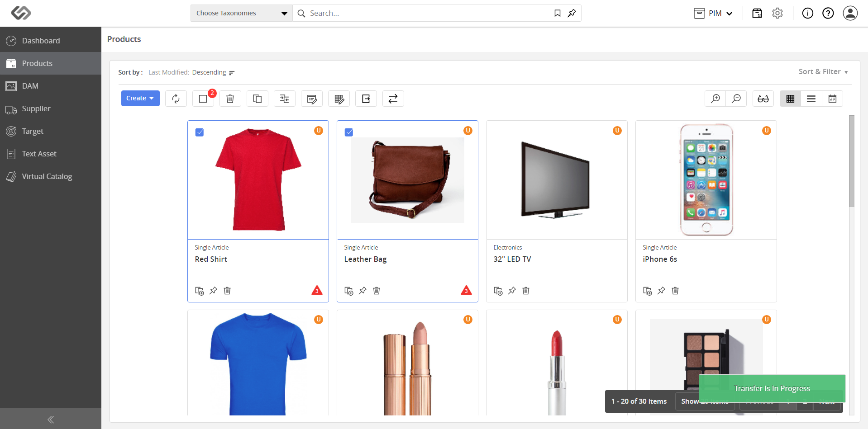The image size is (868, 429).
Task: Click the trash icon on the iPhone 6s card
Action: [x=675, y=291]
